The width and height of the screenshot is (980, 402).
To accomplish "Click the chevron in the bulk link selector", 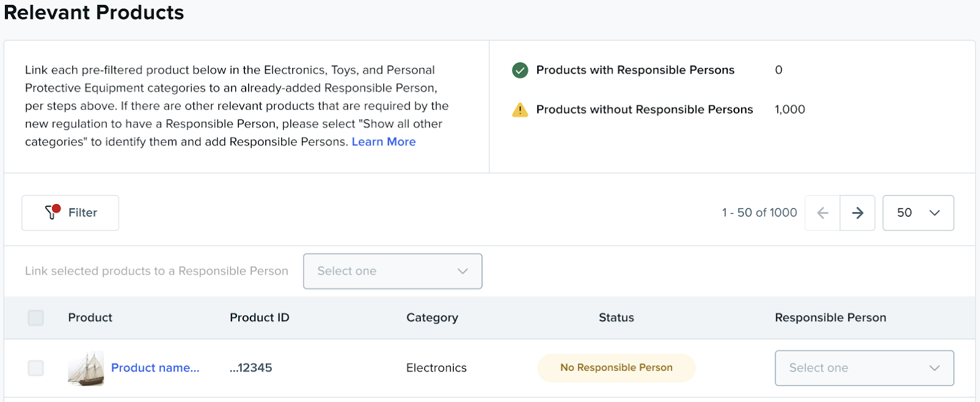I will [x=462, y=271].
